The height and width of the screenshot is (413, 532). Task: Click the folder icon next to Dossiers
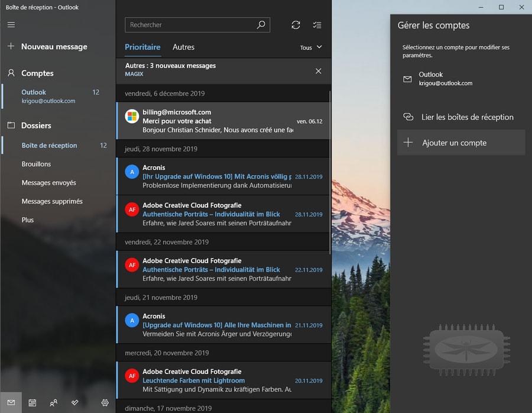tap(11, 125)
